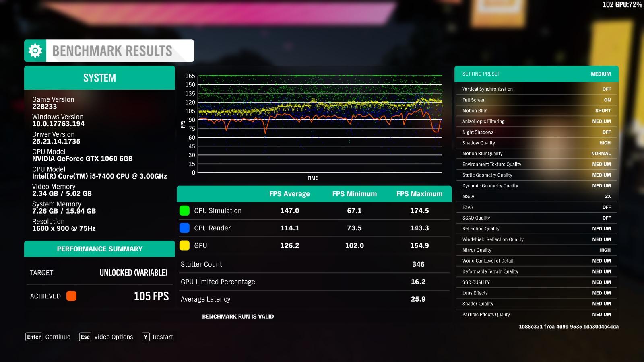Open Video Options
644x362 pixels.
coord(114,337)
